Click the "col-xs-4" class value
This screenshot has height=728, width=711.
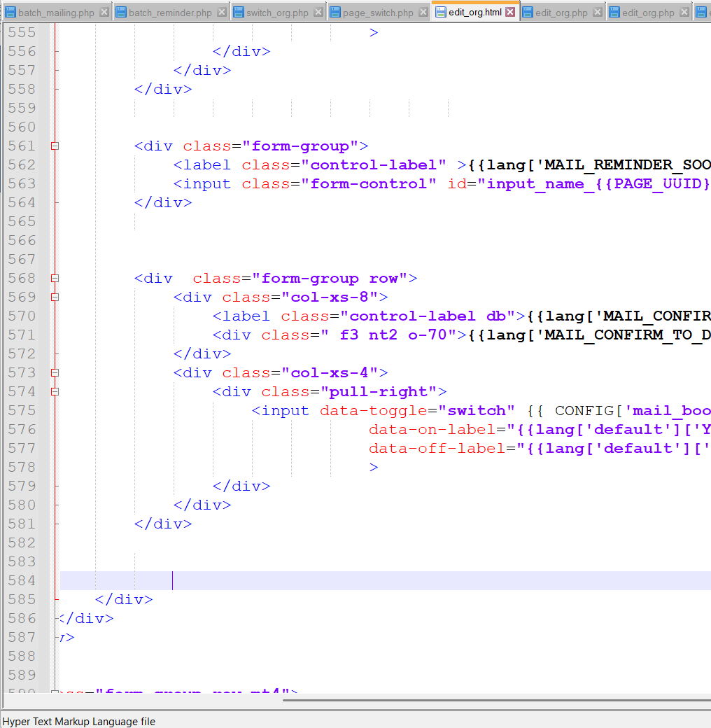[330, 373]
